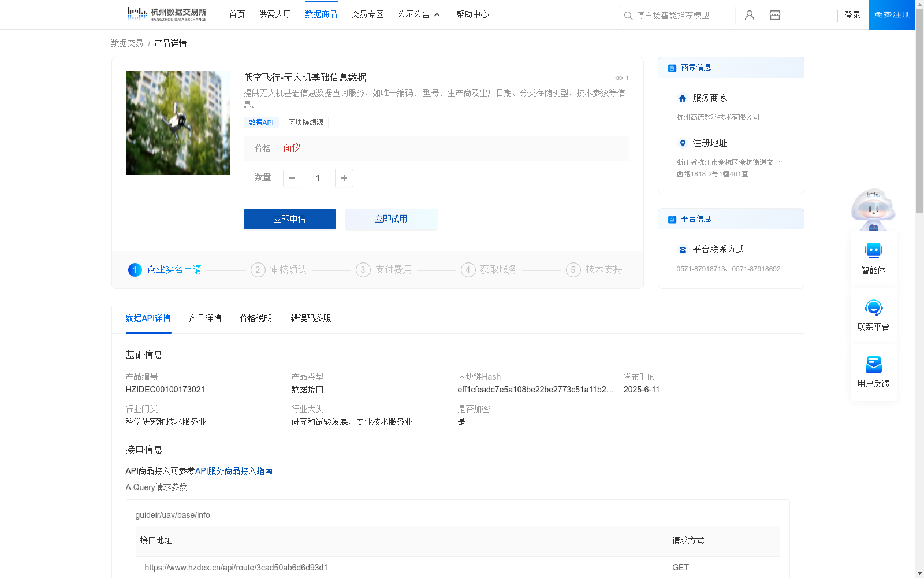Viewport: 924px width, 578px height.
Task: Click step 1 企业实名申请 circle
Action: [135, 270]
